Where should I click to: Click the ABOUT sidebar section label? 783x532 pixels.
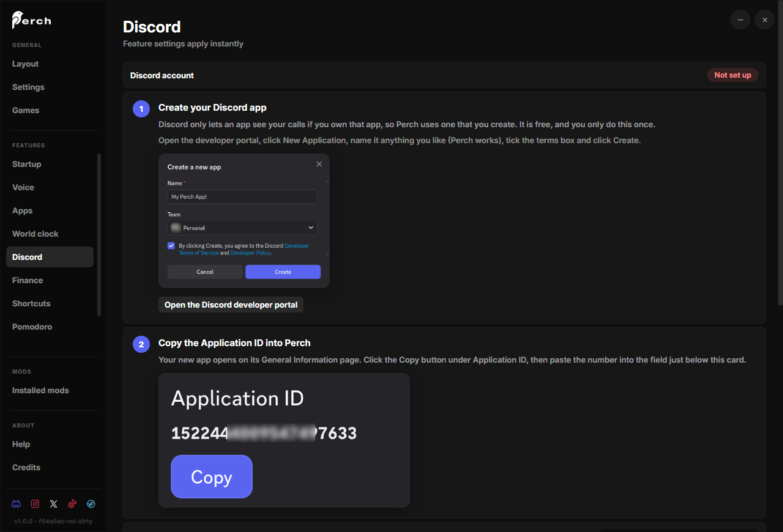tap(23, 426)
